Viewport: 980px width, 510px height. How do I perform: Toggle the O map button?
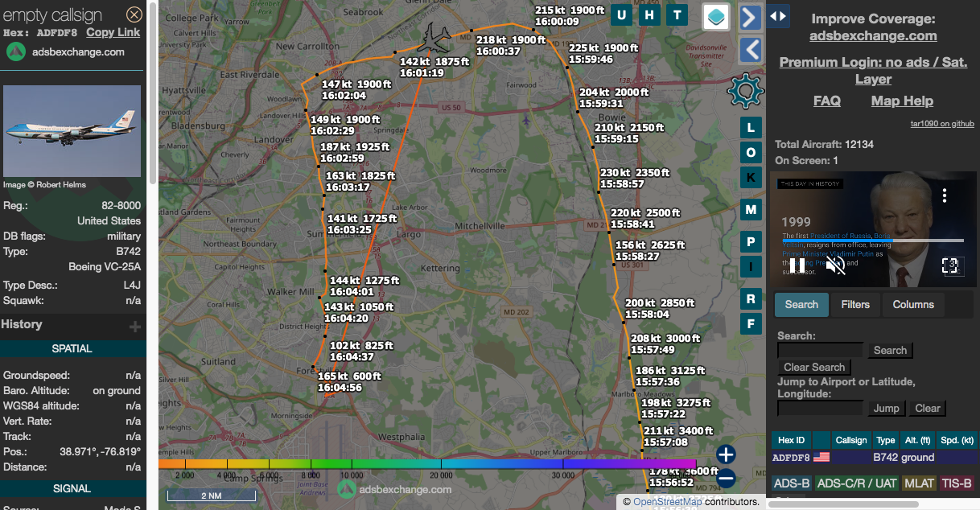point(751,153)
